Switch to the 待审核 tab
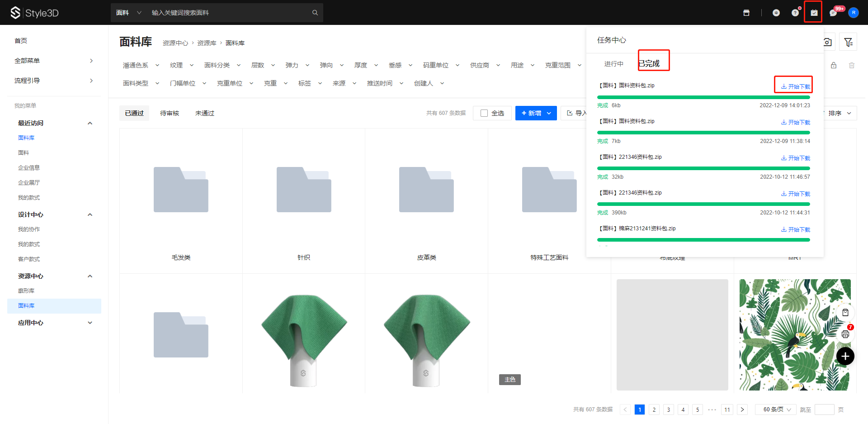 click(170, 113)
